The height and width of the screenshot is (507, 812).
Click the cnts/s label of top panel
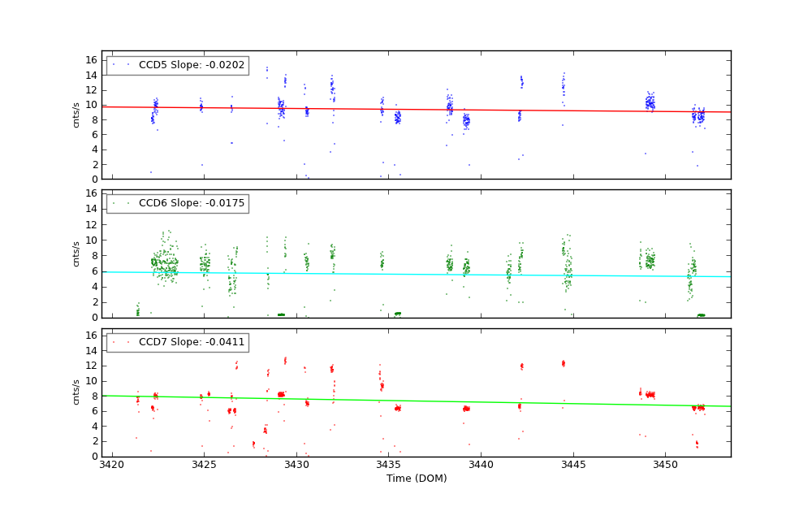76,115
